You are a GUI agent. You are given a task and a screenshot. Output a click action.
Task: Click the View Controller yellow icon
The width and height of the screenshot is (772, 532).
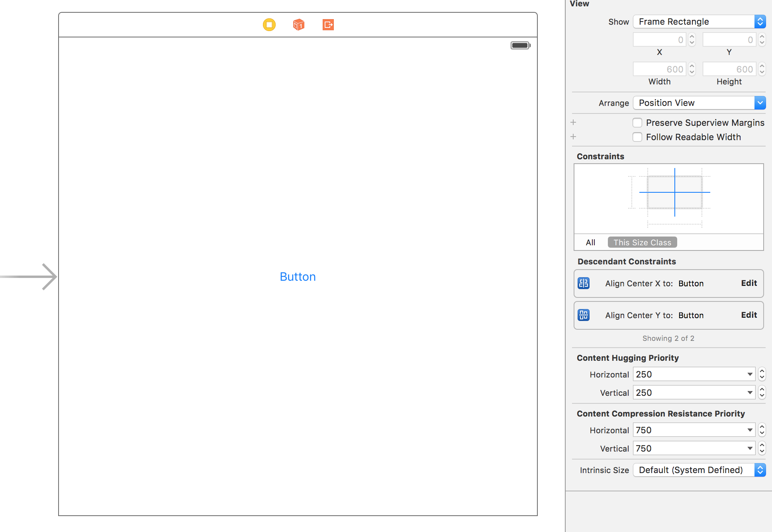(269, 25)
